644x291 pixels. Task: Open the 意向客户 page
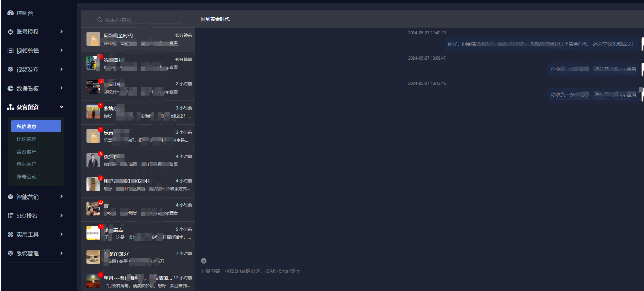pyautogui.click(x=27, y=164)
